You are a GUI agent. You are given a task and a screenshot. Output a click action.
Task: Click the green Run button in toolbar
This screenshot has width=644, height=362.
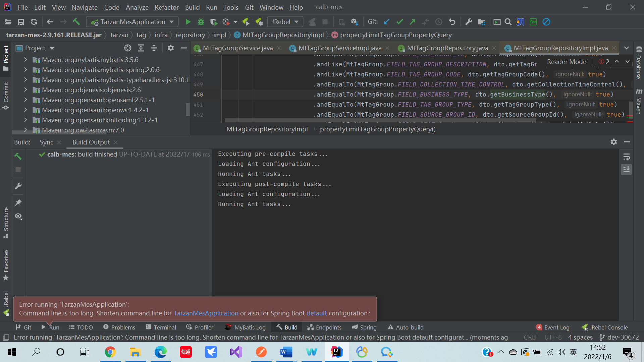click(x=188, y=22)
